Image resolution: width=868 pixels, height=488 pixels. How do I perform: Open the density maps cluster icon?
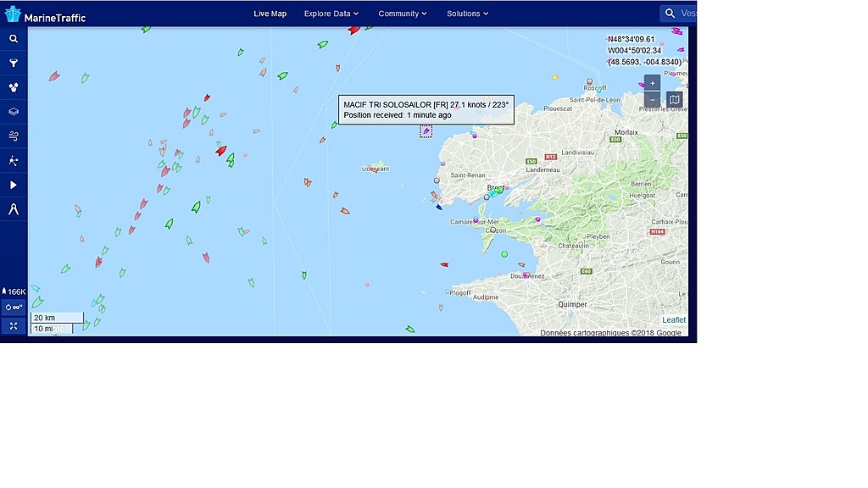(14, 87)
